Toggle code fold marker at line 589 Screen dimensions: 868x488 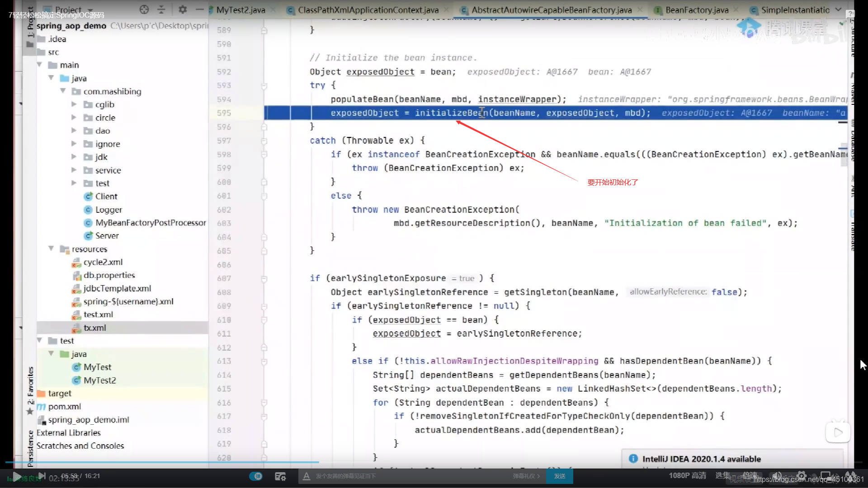coord(264,30)
